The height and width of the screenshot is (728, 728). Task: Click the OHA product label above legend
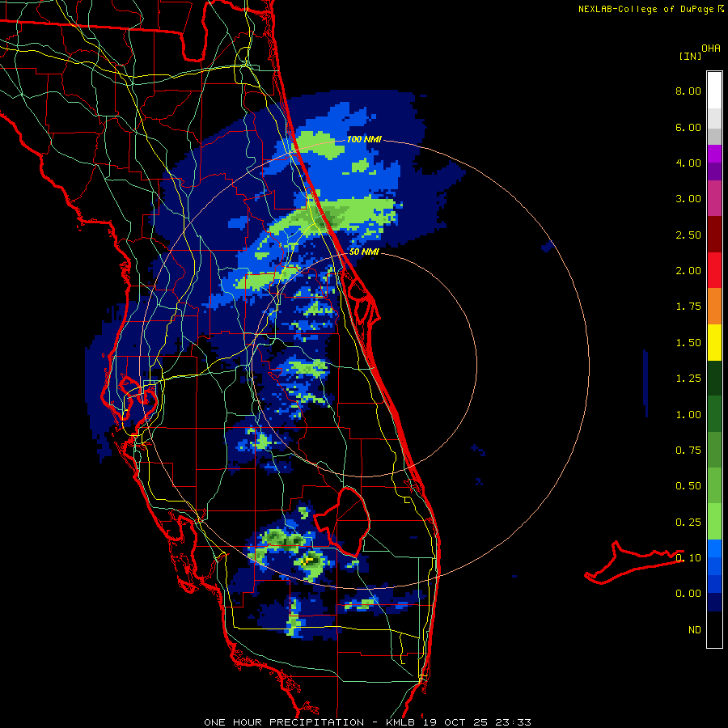point(711,48)
